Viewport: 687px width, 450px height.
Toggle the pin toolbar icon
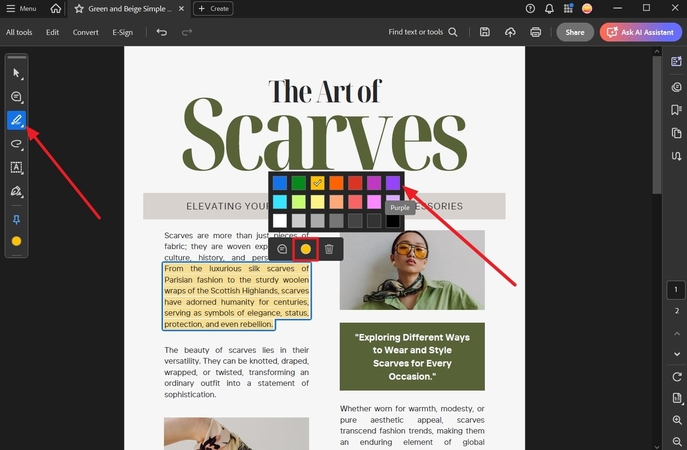pos(16,220)
